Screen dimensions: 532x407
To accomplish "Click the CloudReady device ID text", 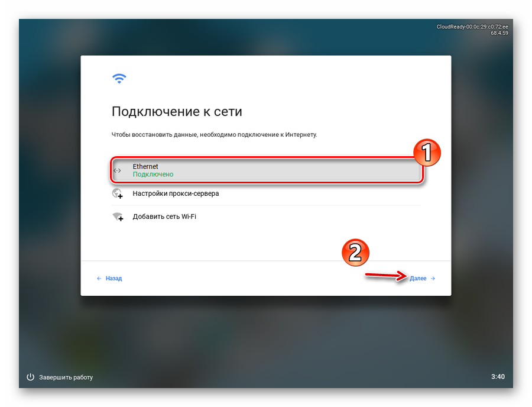I will pos(472,27).
